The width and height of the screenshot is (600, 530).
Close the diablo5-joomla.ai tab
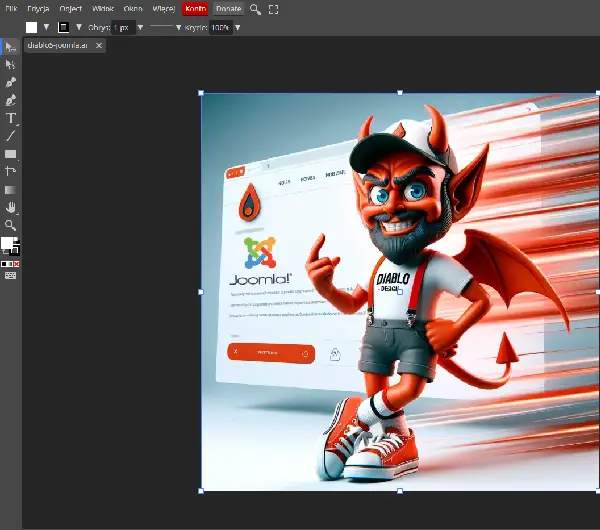click(99, 46)
